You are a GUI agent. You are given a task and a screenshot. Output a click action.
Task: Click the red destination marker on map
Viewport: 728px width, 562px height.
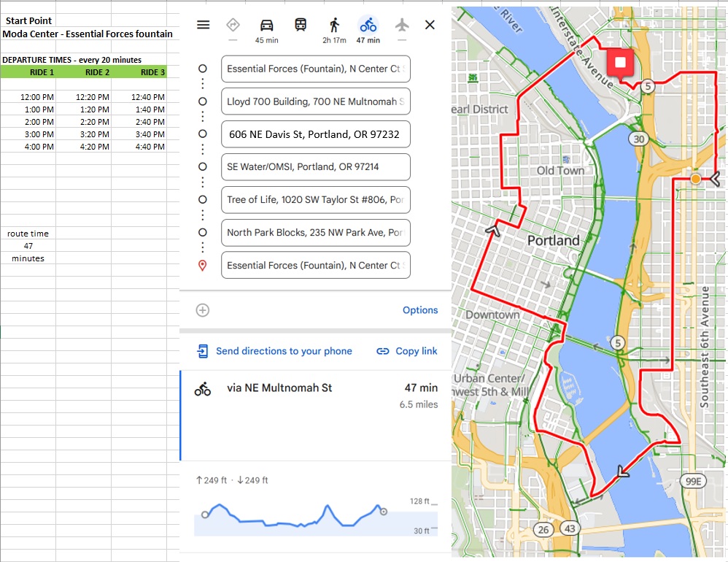(x=620, y=64)
